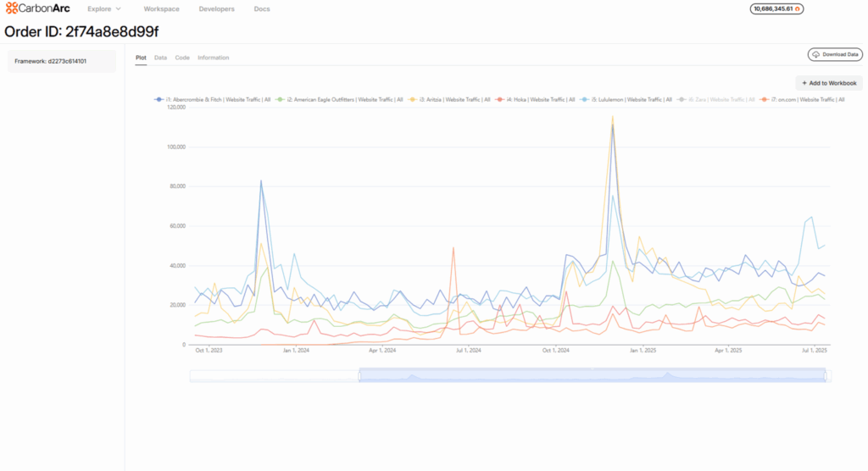Click the Jan 1, 2025 axis label

[643, 351]
